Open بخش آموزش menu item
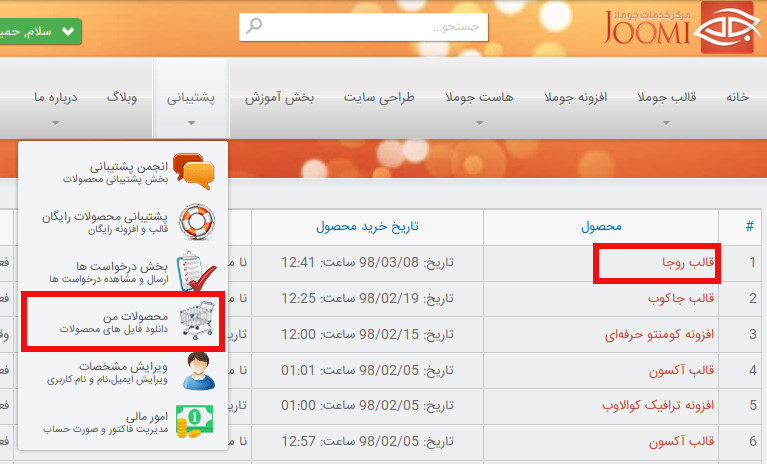This screenshot has height=464, width=767. (279, 97)
